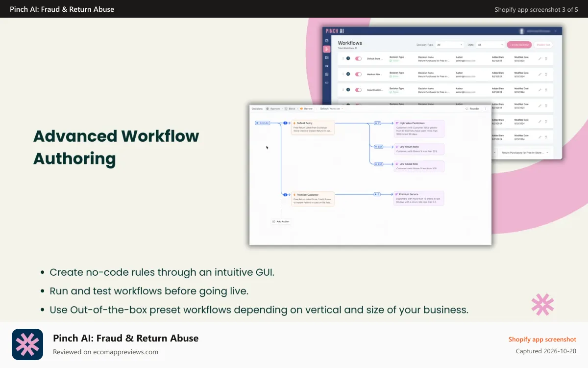The image size is (588, 368).
Task: Toggle off the Good Customer workflow switch
Action: pos(358,90)
